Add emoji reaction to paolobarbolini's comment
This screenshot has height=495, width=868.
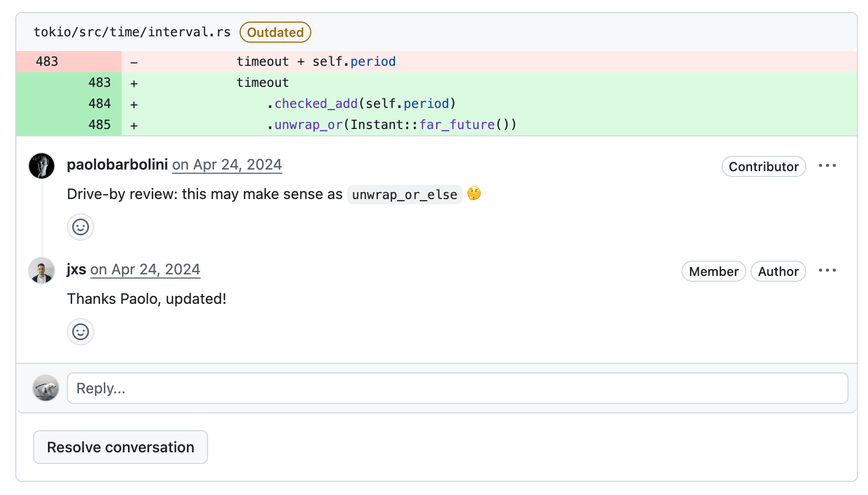81,227
